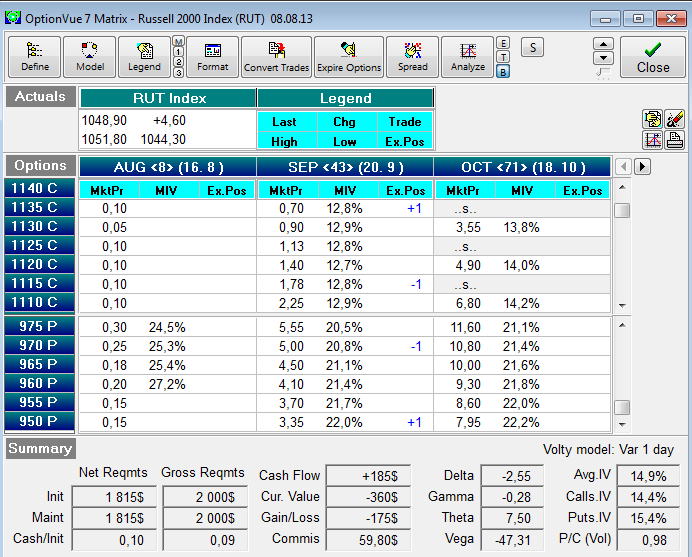Select the Options section label
This screenshot has height=557, width=692.
pyautogui.click(x=41, y=166)
